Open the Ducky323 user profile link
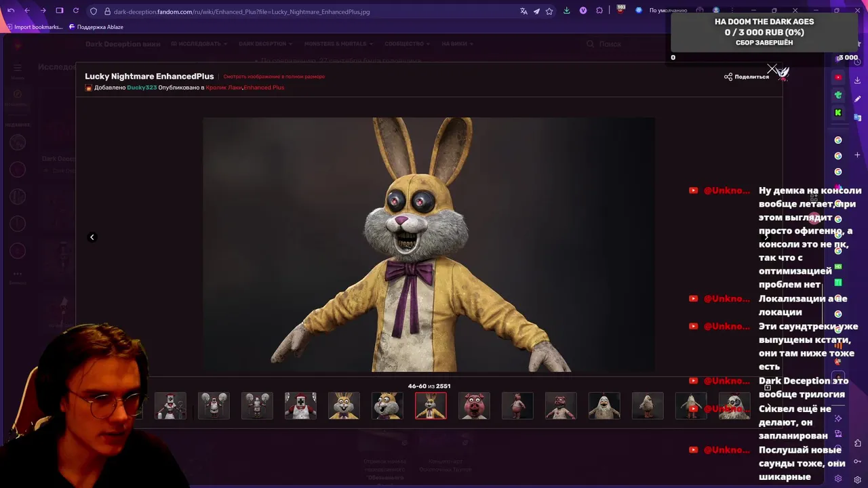 142,87
